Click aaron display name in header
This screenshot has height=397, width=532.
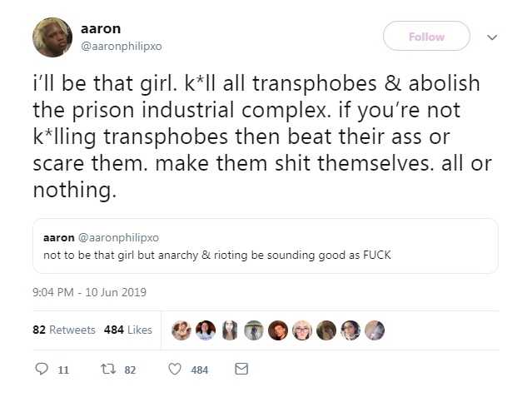click(x=101, y=29)
